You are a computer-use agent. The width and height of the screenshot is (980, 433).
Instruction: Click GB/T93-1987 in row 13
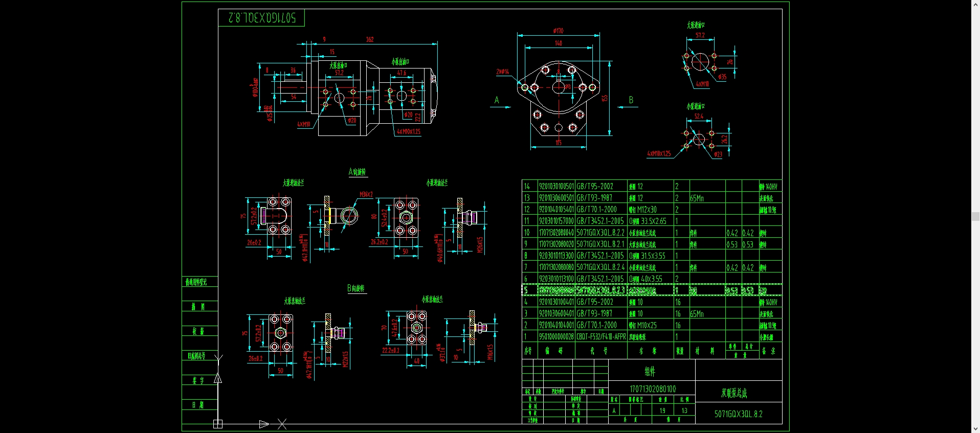point(594,198)
